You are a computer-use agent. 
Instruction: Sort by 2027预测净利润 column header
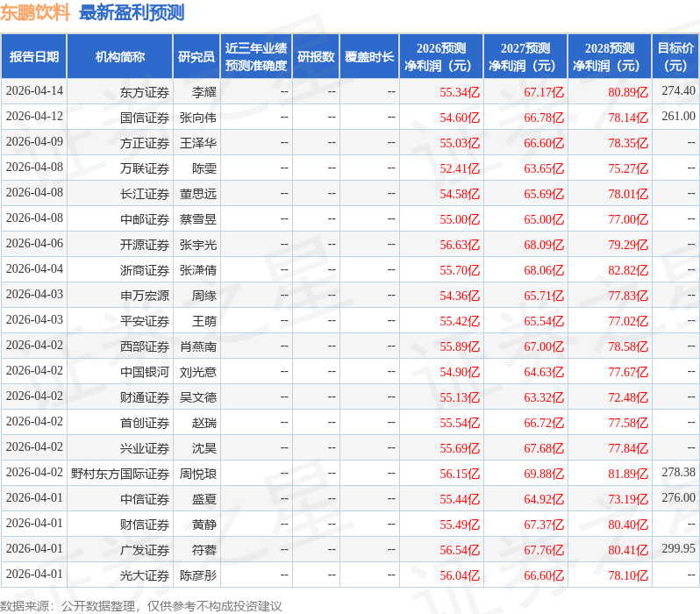525,57
